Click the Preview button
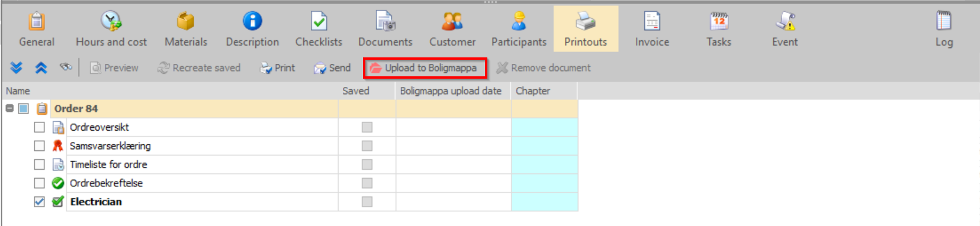Screen dimensions: 980x226 114,68
